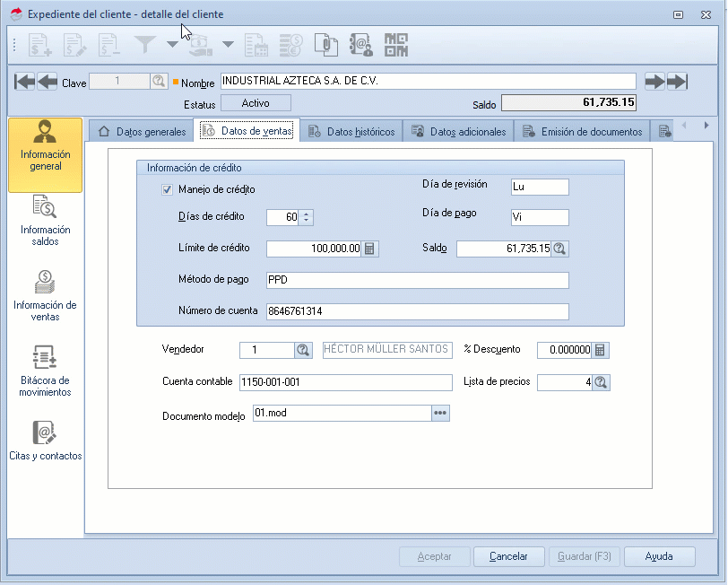Click search icon next to Vendedor field

(303, 350)
